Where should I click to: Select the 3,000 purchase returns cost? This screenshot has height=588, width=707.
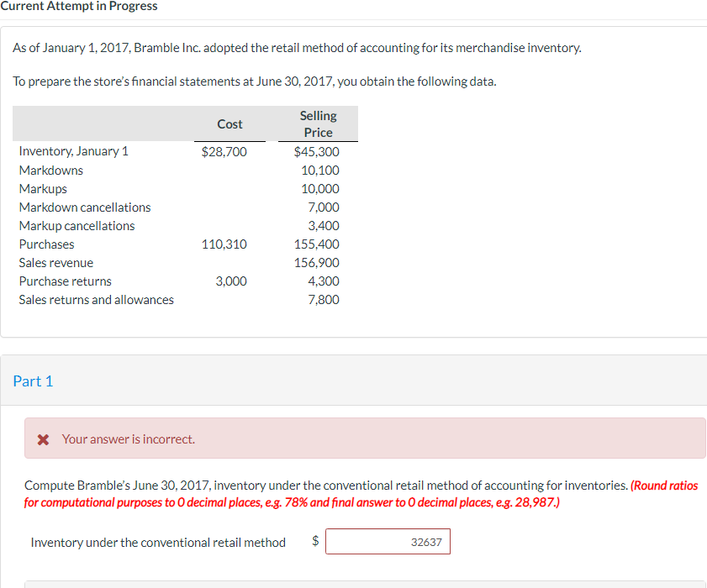231,281
